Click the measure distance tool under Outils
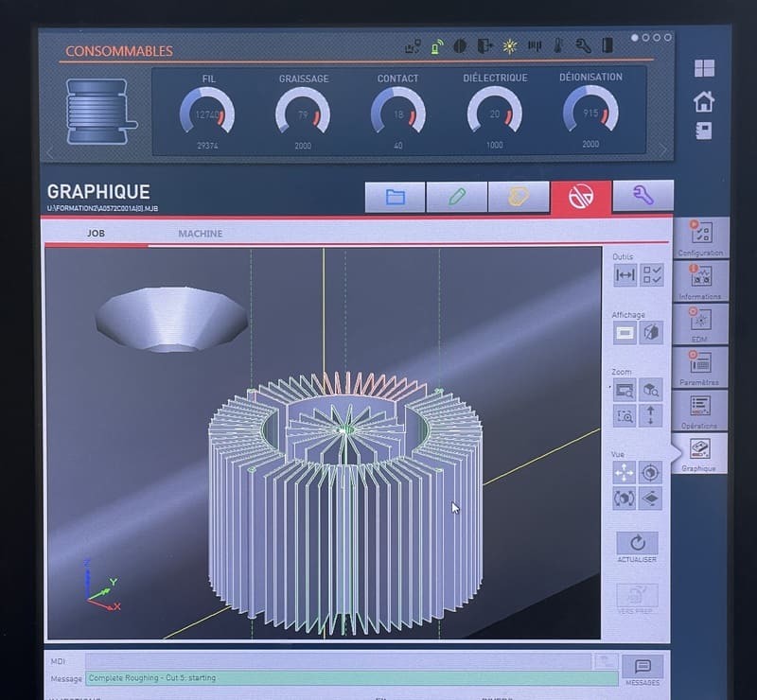Image resolution: width=757 pixels, height=700 pixels. 625,275
